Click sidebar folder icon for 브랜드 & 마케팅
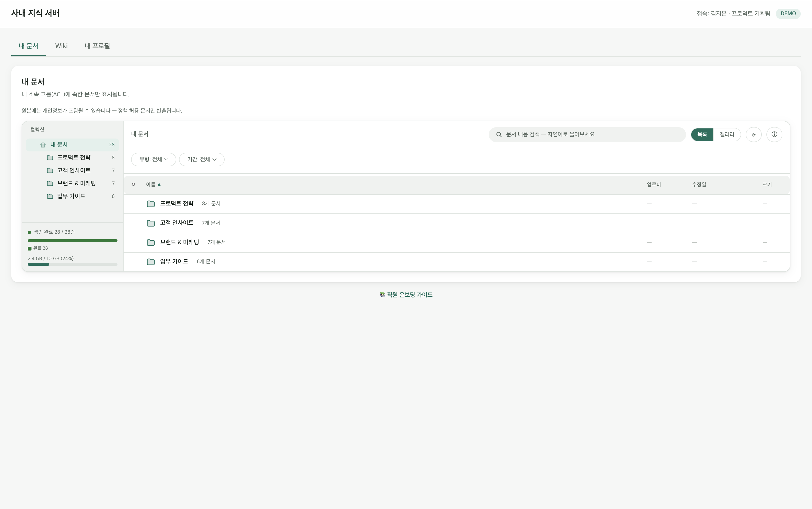The width and height of the screenshot is (812, 509). pyautogui.click(x=50, y=183)
